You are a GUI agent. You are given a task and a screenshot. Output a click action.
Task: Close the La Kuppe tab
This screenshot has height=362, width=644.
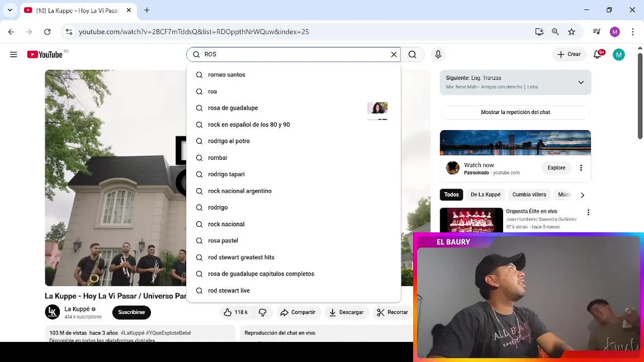pyautogui.click(x=129, y=10)
